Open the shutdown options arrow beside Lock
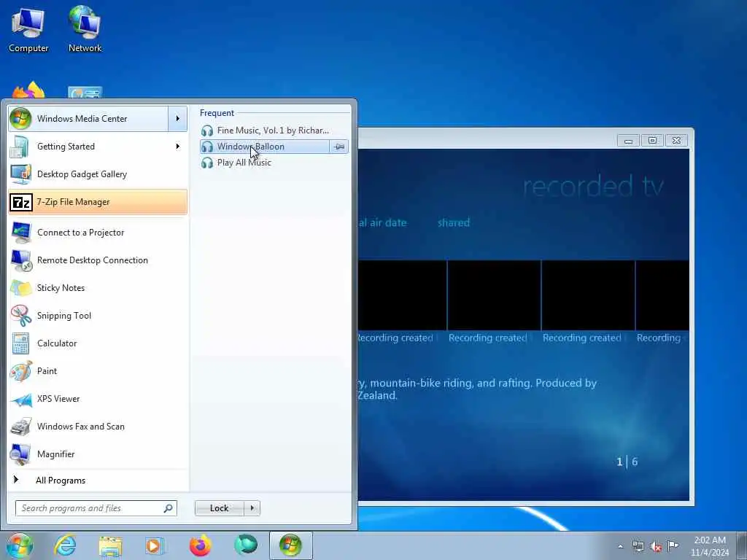The image size is (747, 560). click(x=252, y=508)
